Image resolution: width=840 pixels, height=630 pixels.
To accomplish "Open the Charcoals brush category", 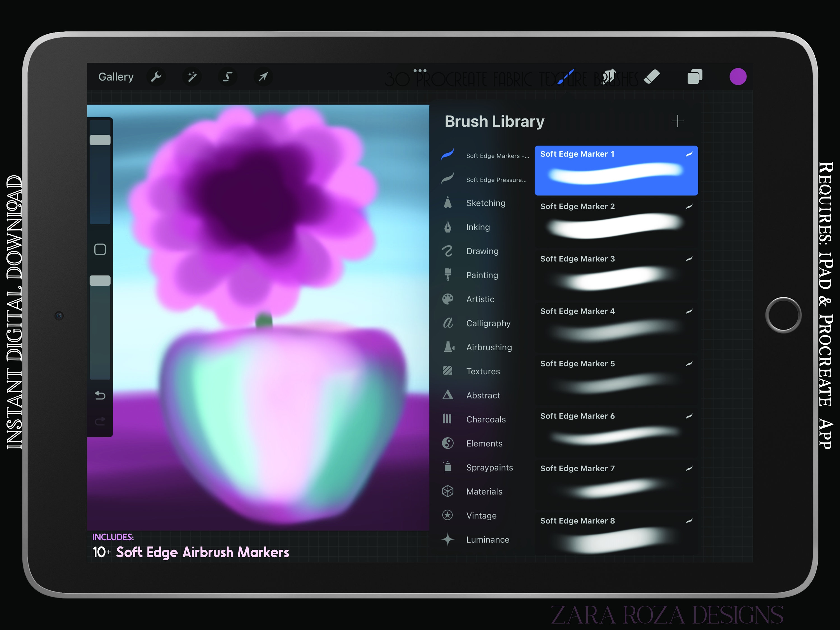I will [486, 419].
